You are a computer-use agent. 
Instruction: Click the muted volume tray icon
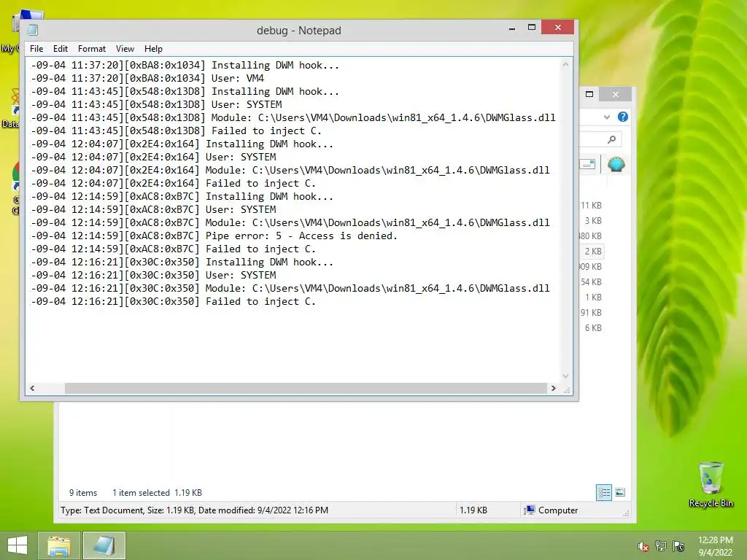pyautogui.click(x=643, y=546)
